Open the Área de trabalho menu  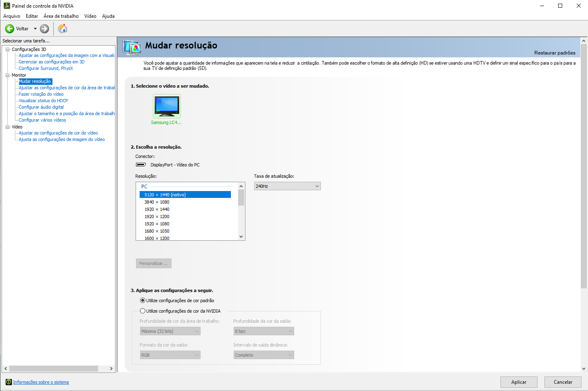point(61,16)
